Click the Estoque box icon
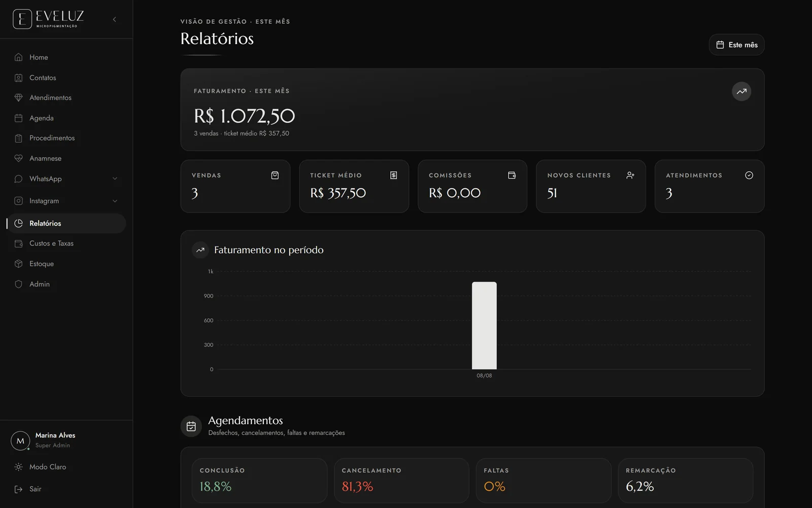 (x=19, y=264)
